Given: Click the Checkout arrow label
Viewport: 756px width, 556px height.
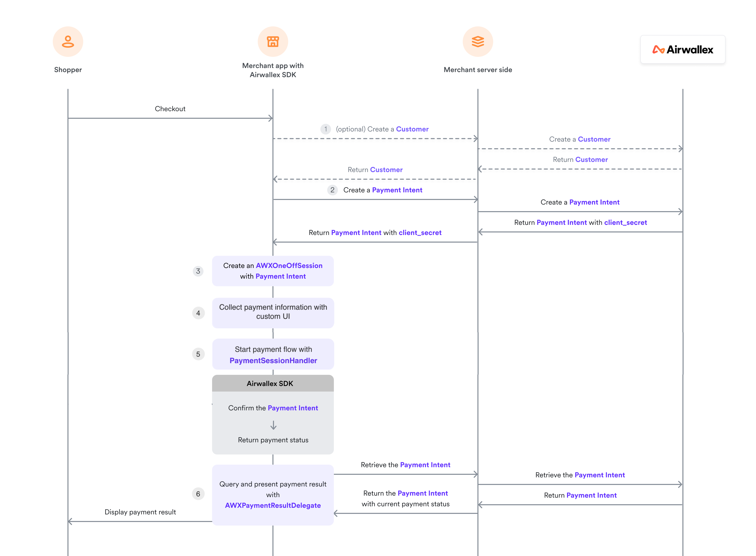Looking at the screenshot, I should pos(170,109).
